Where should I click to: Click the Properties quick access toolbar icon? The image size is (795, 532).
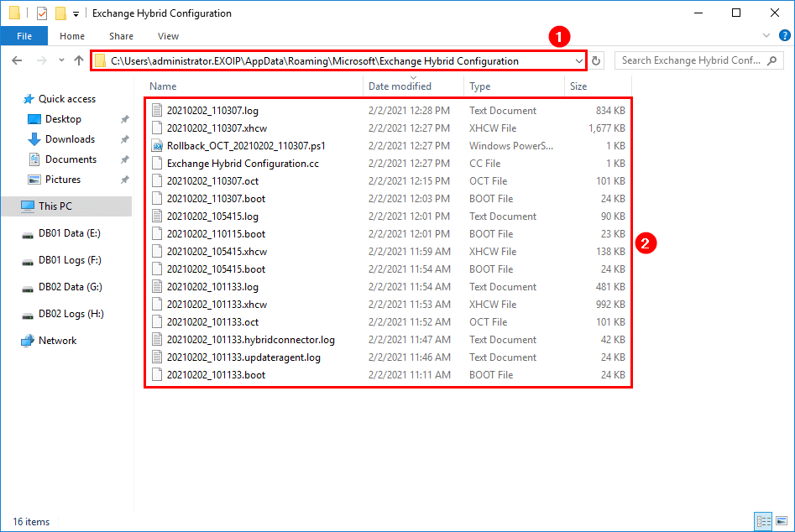(x=42, y=13)
